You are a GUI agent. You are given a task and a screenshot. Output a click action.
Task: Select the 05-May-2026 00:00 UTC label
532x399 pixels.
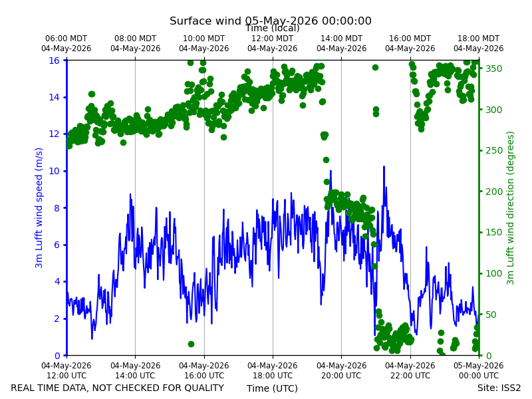pyautogui.click(x=478, y=370)
